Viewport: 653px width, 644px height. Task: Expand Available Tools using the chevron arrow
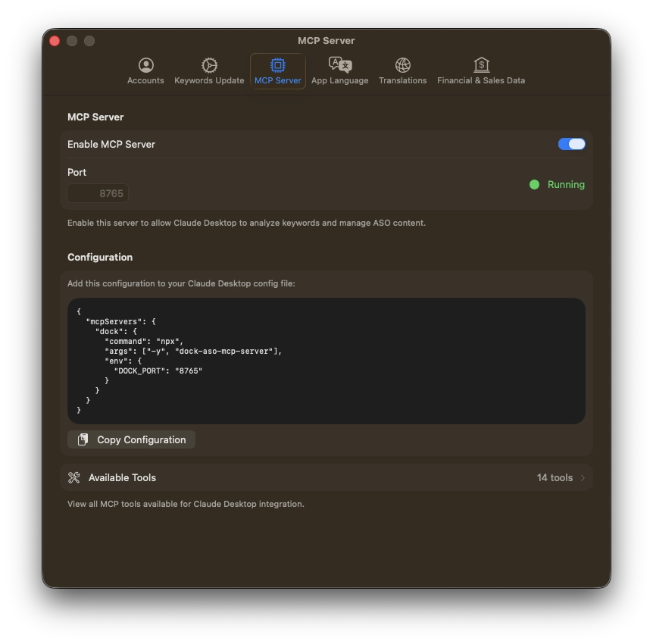coord(583,477)
